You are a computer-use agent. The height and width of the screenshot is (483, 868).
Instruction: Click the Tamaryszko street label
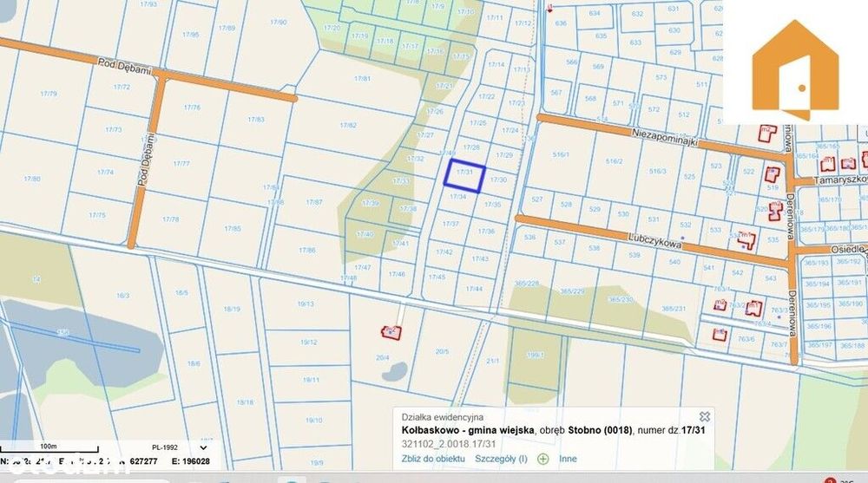click(x=840, y=179)
